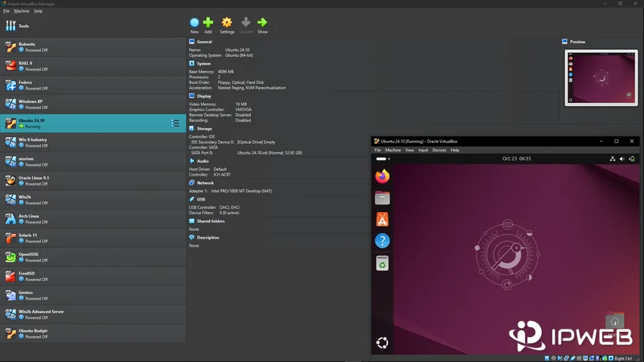Open the General section header link

click(x=204, y=42)
